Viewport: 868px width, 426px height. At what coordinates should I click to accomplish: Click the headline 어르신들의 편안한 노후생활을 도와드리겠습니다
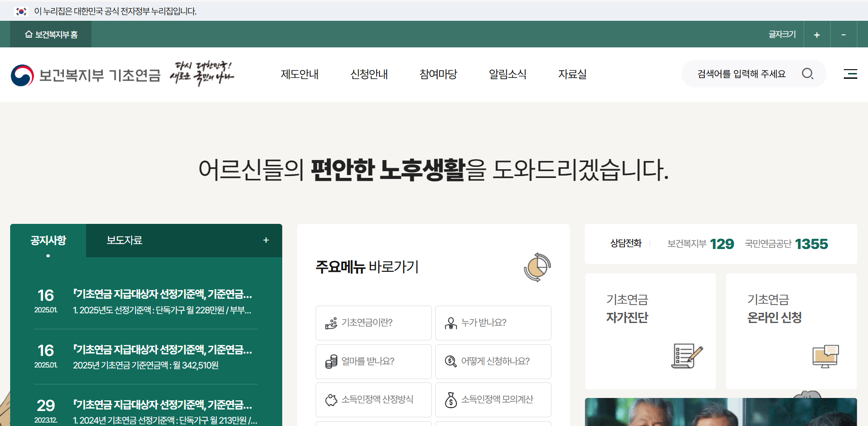tap(434, 170)
